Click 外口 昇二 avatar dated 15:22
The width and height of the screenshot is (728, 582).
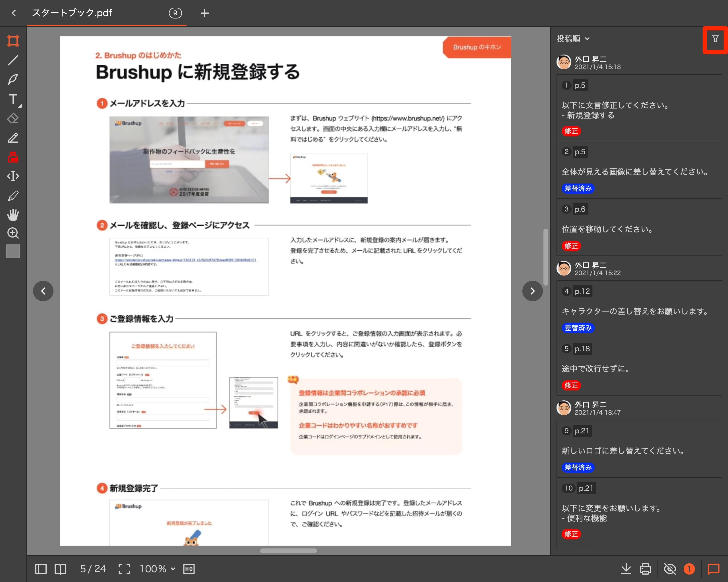pos(564,269)
